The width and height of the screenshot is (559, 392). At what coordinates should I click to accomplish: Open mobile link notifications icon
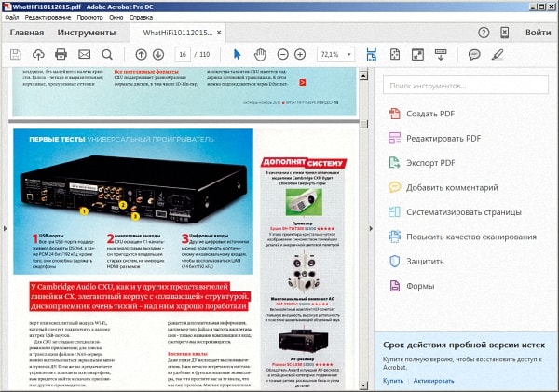(504, 33)
